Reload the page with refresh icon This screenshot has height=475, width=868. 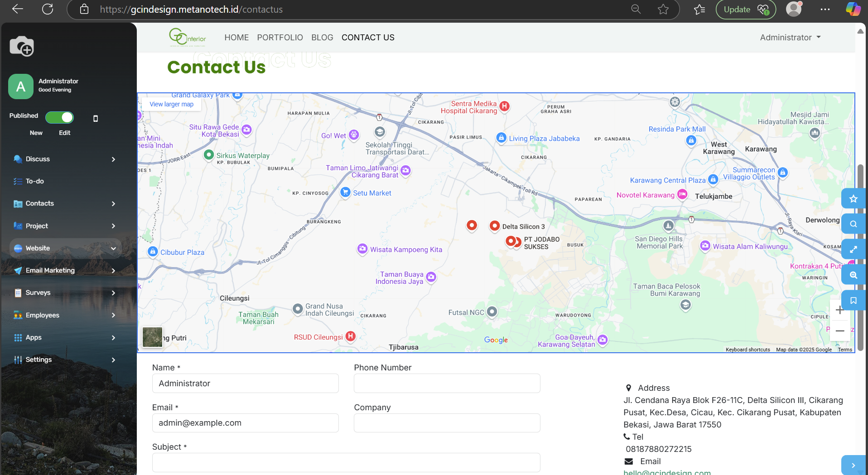click(x=48, y=9)
